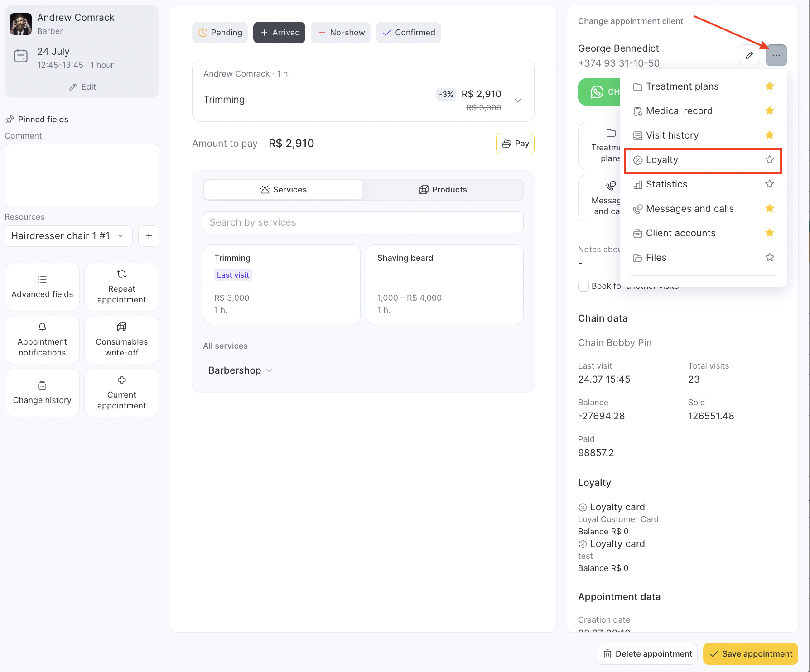Open Consumables write-off tile

[122, 340]
